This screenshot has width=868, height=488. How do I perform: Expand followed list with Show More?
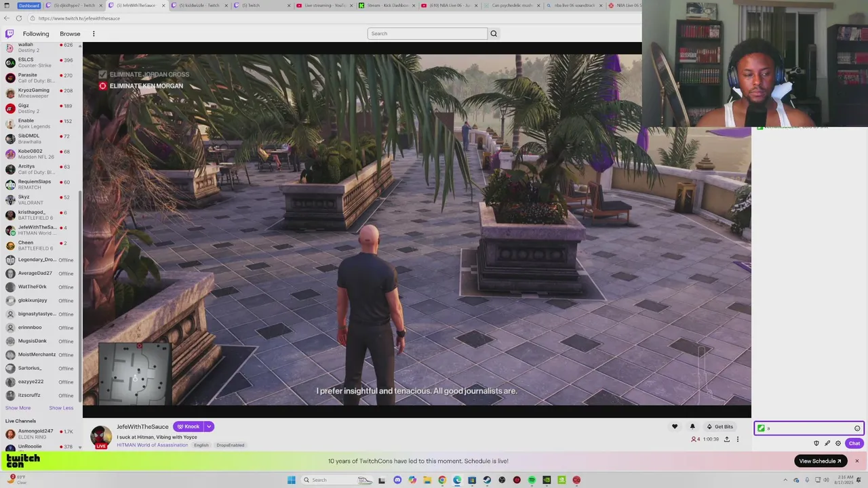[x=18, y=408]
